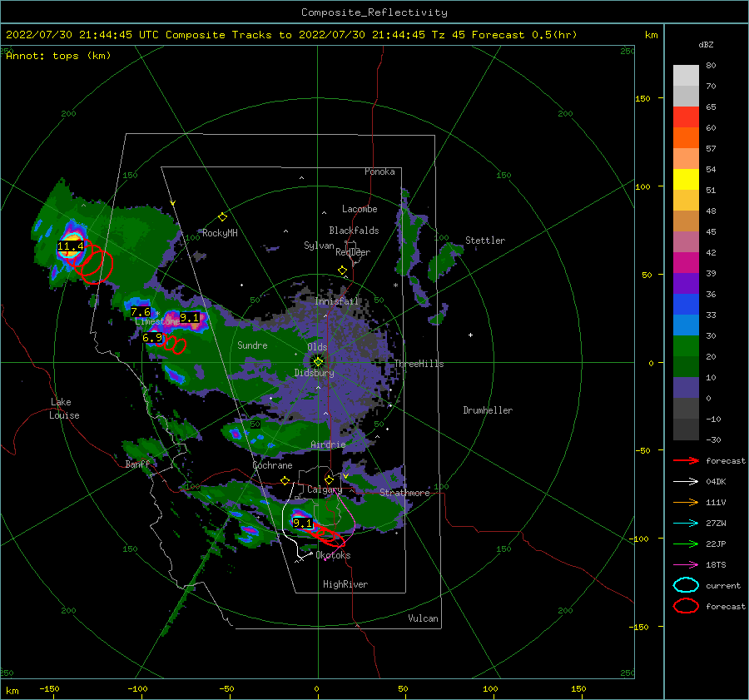Image resolution: width=749 pixels, height=700 pixels.
Task: Select the bright yellow 54 dBZ swatch
Action: (x=686, y=179)
